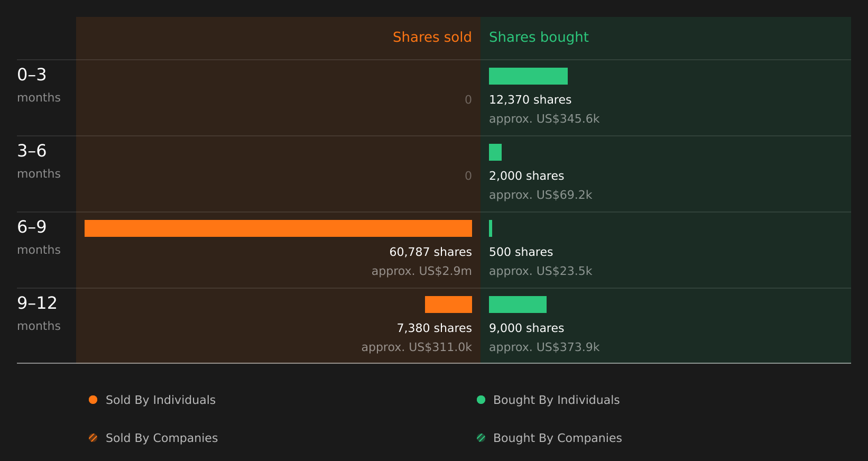Click the 2,000 shares value

tap(527, 176)
